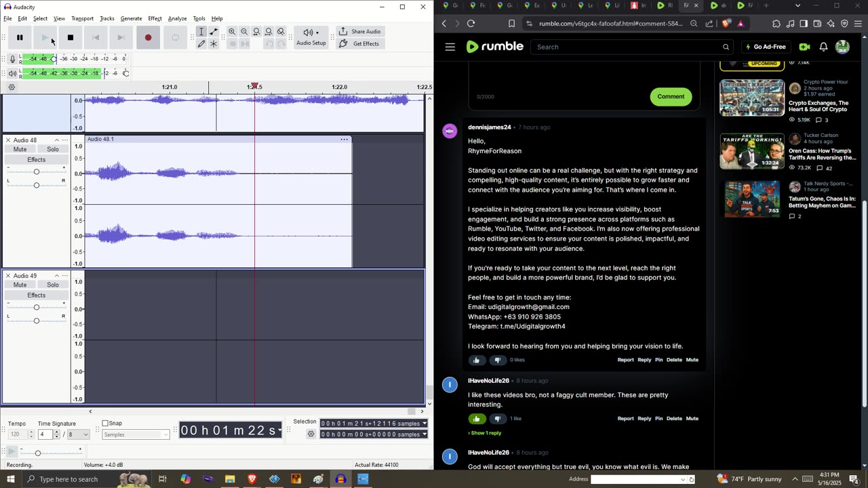Solo the Audio 49 track

coord(53,285)
